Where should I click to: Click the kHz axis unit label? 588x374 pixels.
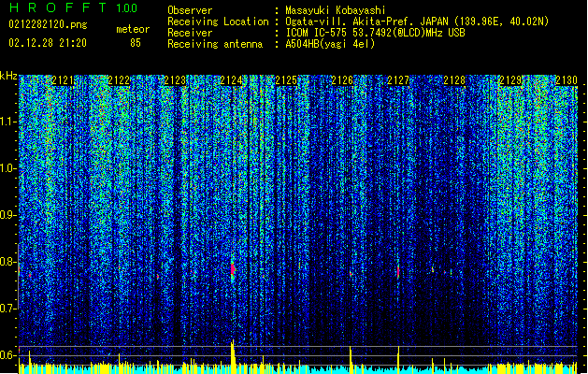click(x=8, y=76)
